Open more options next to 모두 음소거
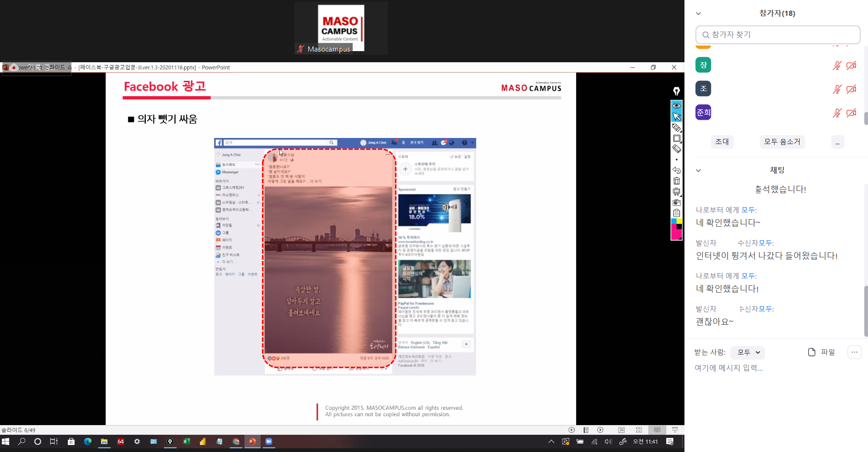This screenshot has width=868, height=452. [837, 142]
